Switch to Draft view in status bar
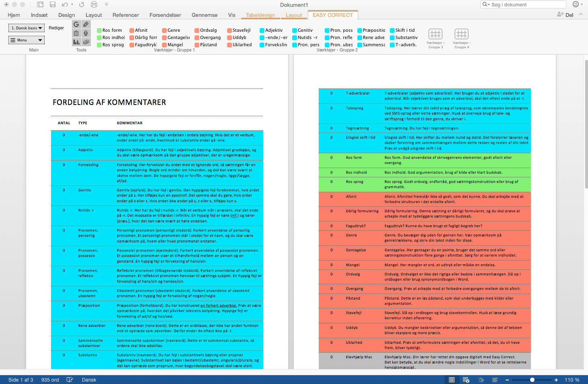The width and height of the screenshot is (588, 384). coord(495,380)
